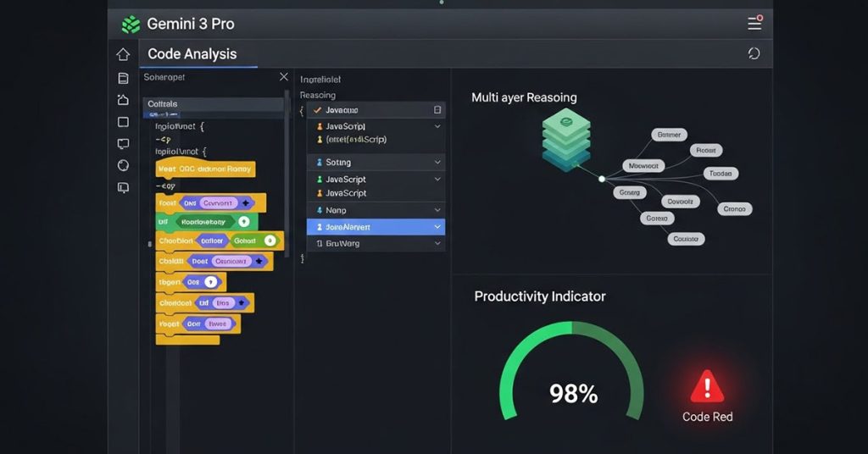Viewport: 868px width, 454px height.
Task: Click the Multi ayer Reasoing heading
Action: [524, 98]
